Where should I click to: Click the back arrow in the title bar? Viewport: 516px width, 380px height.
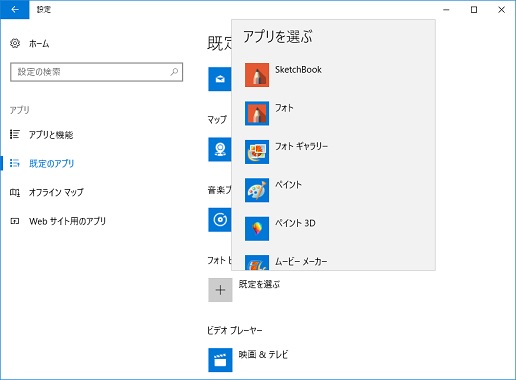point(15,9)
